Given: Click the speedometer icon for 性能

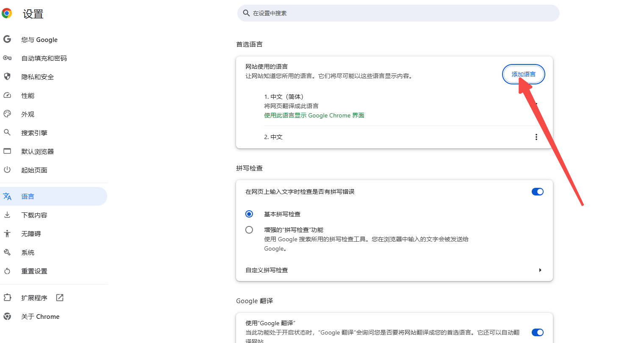Looking at the screenshot, I should (x=7, y=95).
